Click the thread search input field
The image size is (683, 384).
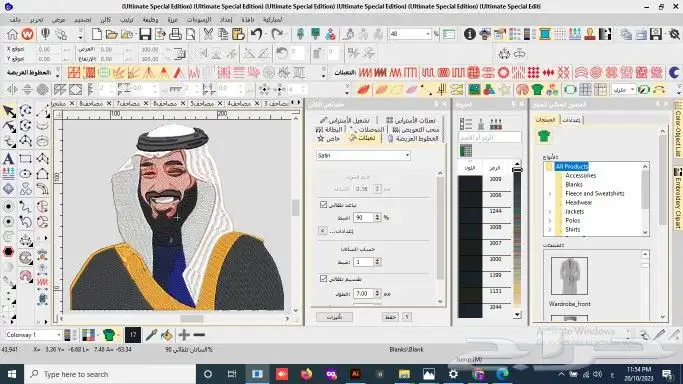pos(490,138)
